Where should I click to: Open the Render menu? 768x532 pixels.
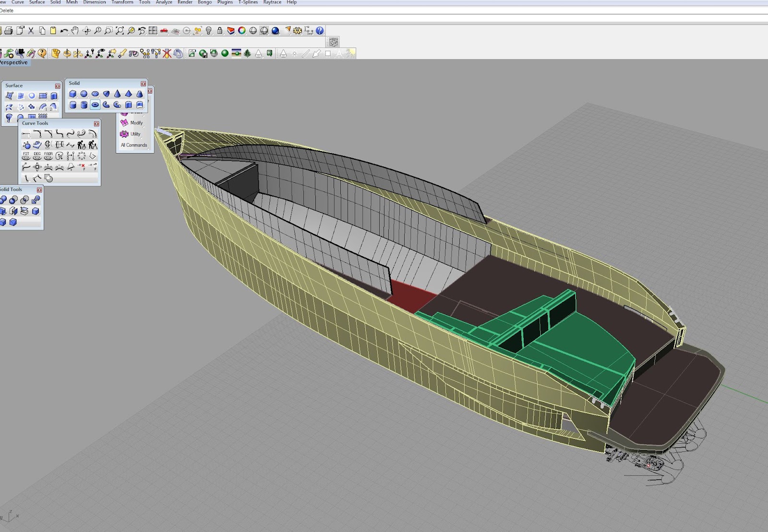coord(185,2)
